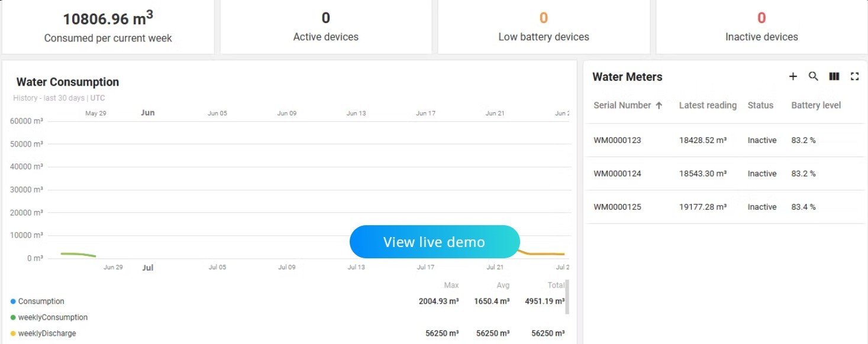Viewport: 868px width, 344px height.
Task: Expand Water Meters widget to fullscreen
Action: tap(854, 76)
